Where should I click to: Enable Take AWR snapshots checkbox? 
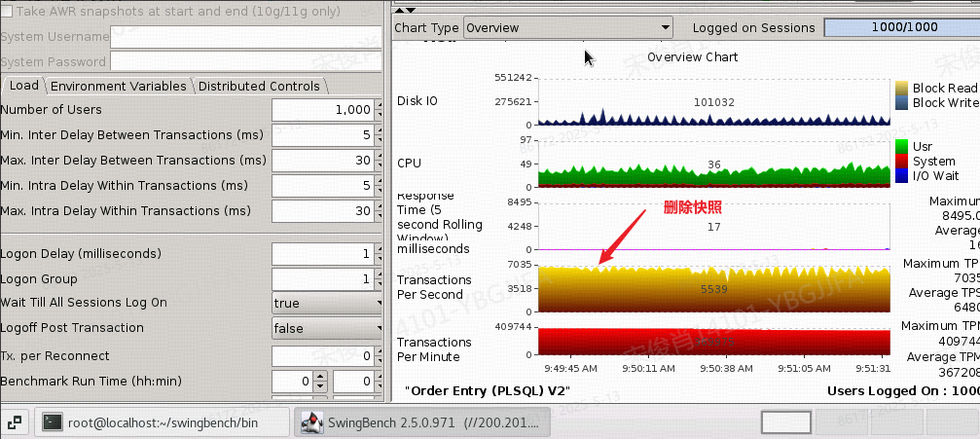click(x=8, y=11)
